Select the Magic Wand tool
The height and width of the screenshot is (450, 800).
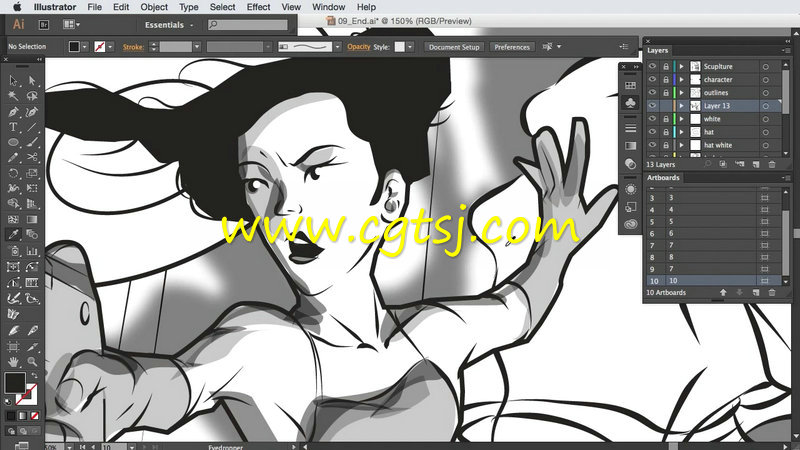[x=13, y=96]
